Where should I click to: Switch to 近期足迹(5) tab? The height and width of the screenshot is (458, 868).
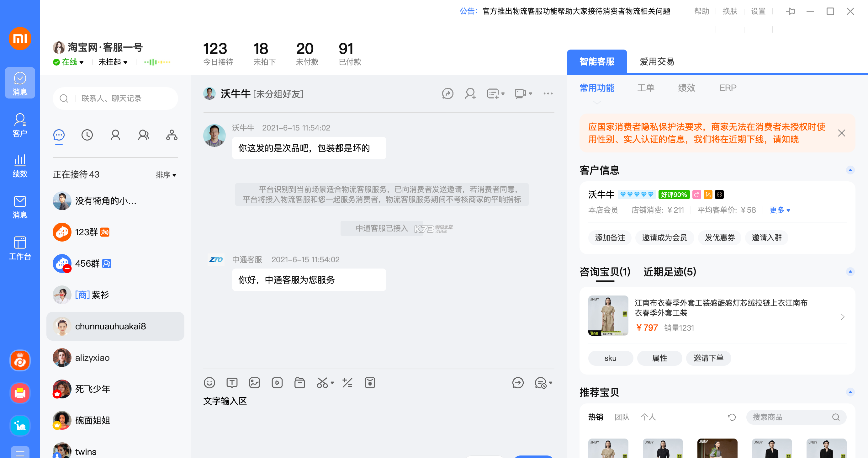[x=670, y=272]
